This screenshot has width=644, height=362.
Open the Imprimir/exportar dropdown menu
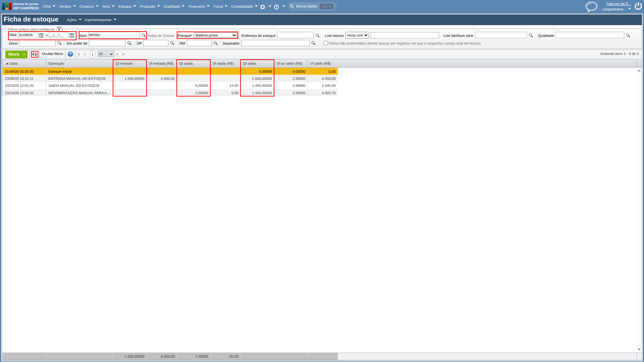[x=100, y=20]
